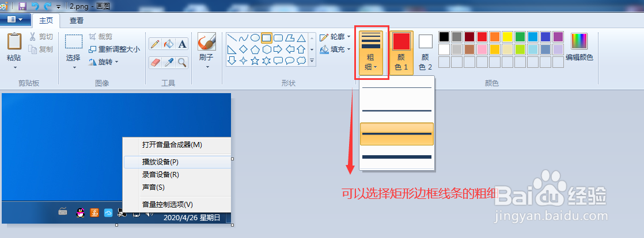Viewport: 644px width, 238px height.
Task: Pick the yellow color swatch
Action: pos(507,37)
